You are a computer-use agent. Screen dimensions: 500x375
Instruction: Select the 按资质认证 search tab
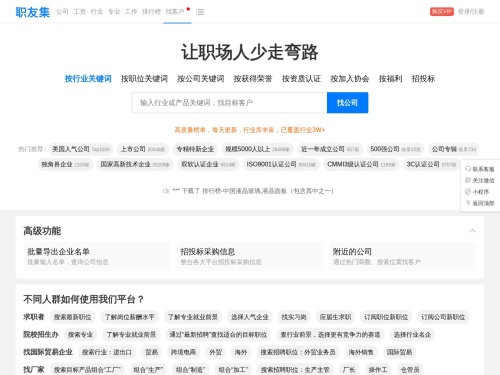click(301, 79)
